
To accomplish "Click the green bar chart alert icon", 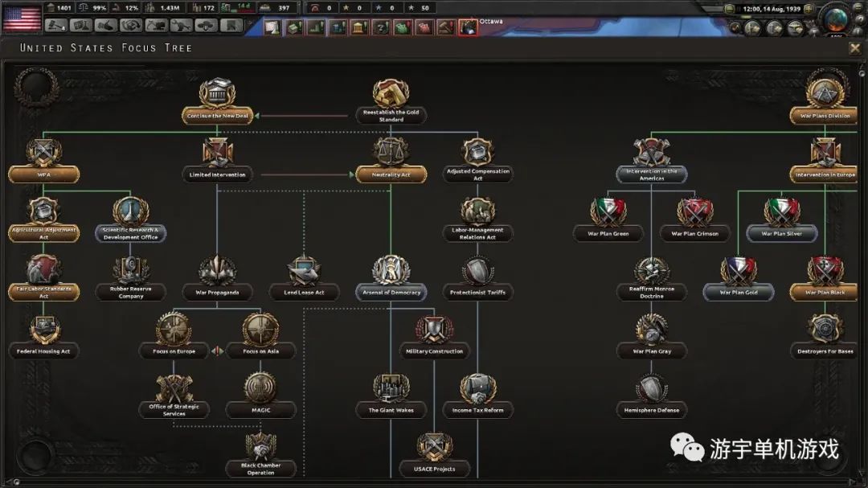I will pyautogui.click(x=316, y=27).
